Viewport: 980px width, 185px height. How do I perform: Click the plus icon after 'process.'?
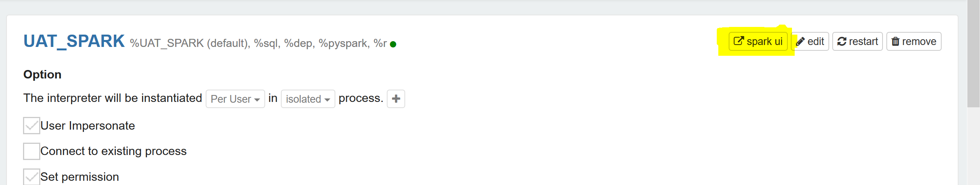tap(396, 99)
